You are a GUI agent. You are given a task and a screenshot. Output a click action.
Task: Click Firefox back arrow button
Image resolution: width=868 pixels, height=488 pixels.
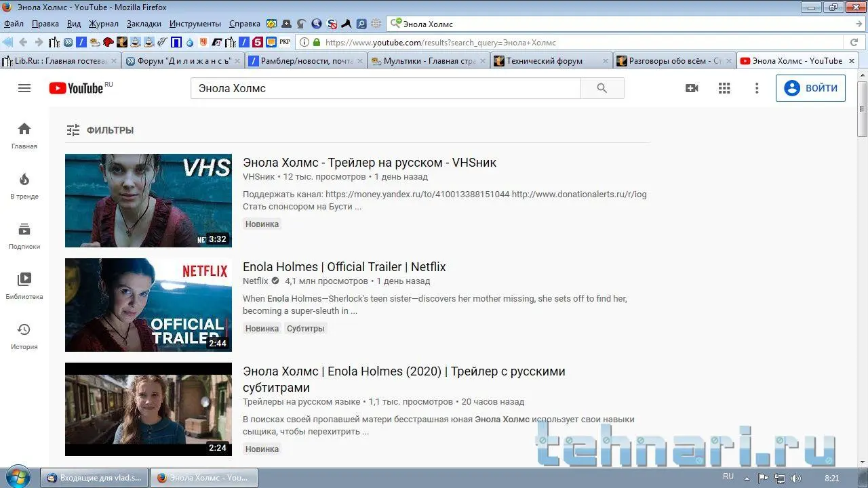click(x=23, y=42)
